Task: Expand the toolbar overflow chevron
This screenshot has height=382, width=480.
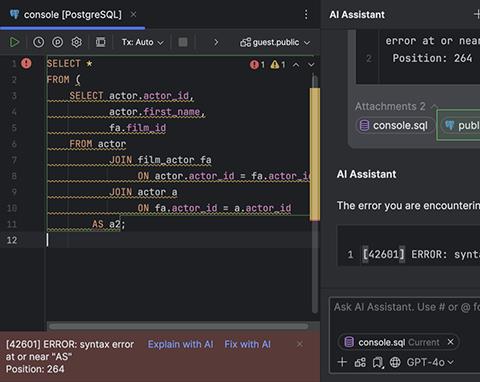Action: (x=216, y=42)
